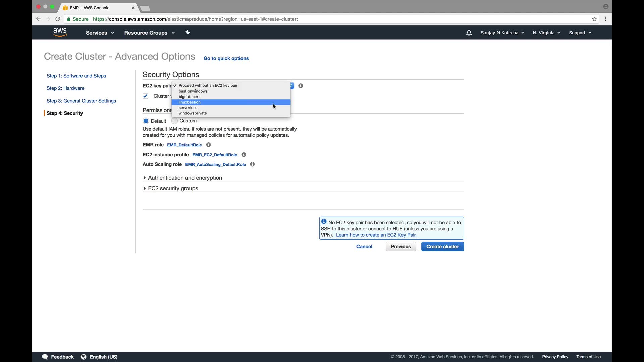Bookmark page with star icon

594,19
